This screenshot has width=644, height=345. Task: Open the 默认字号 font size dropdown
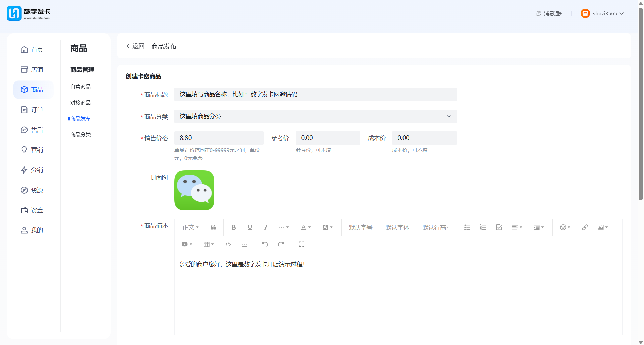coord(362,227)
